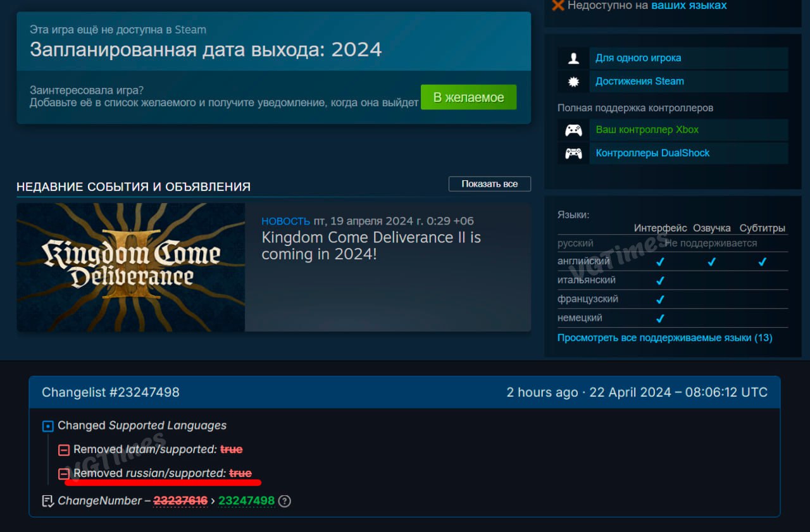Collapse the Changed Supported Languages section
Image resolution: width=810 pixels, height=532 pixels.
tap(47, 426)
